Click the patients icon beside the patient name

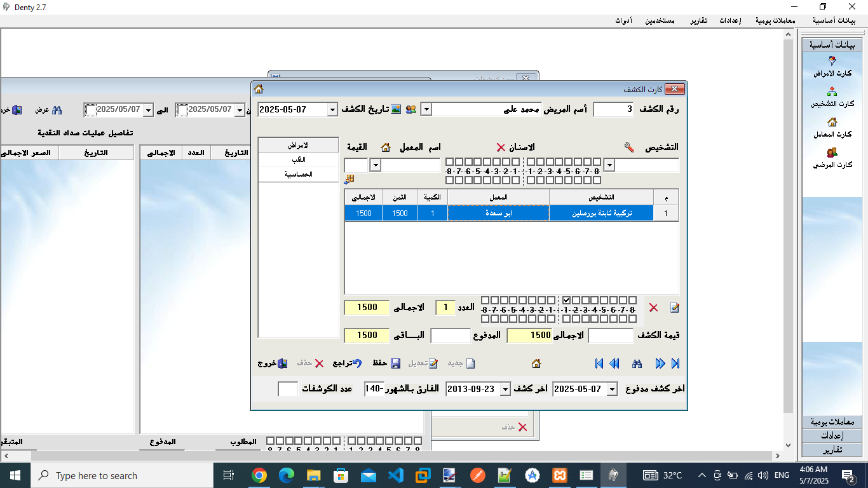[411, 109]
